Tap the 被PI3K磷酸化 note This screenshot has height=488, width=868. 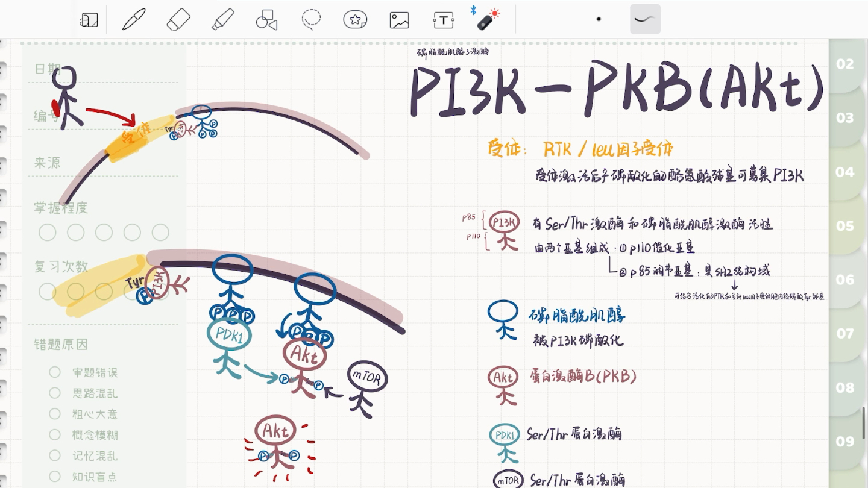click(x=578, y=340)
